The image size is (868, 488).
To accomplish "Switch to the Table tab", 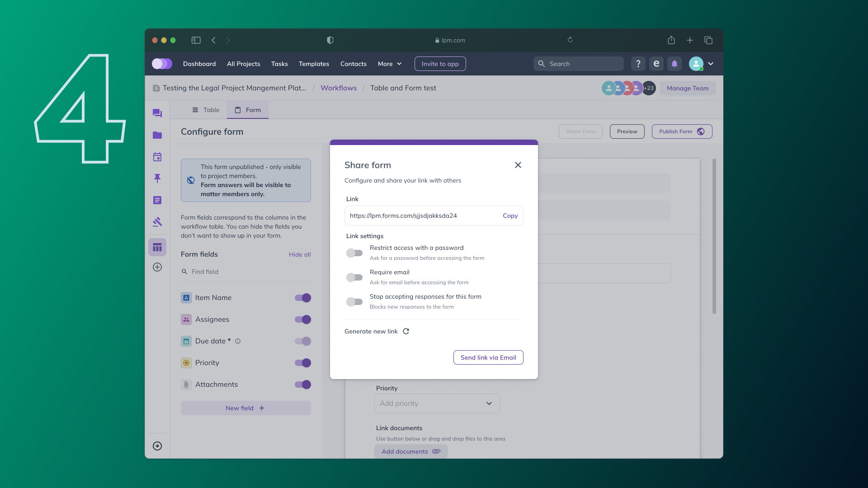I will pos(206,110).
